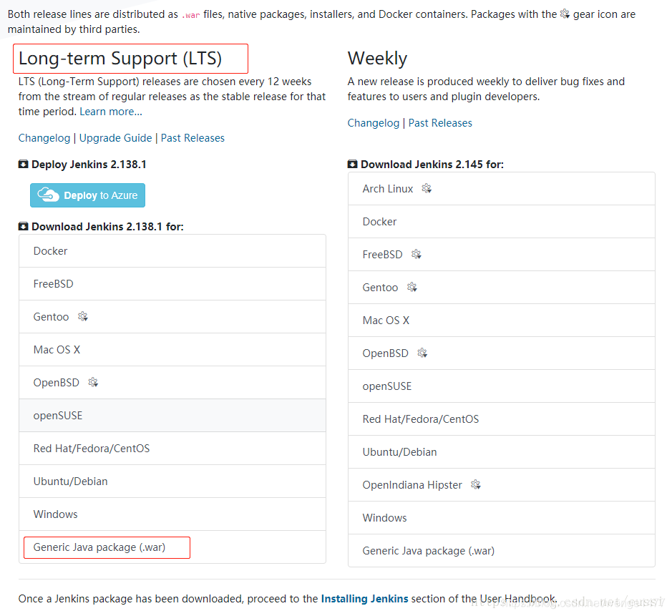This screenshot has width=672, height=616.
Task: Select Gentoo under LTS 2.138.1 downloads
Action: coord(172,317)
